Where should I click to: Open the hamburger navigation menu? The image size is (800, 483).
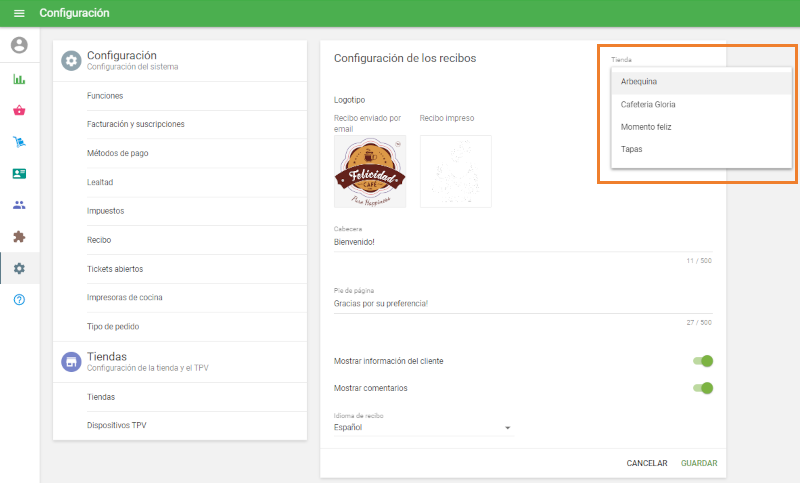tap(19, 13)
